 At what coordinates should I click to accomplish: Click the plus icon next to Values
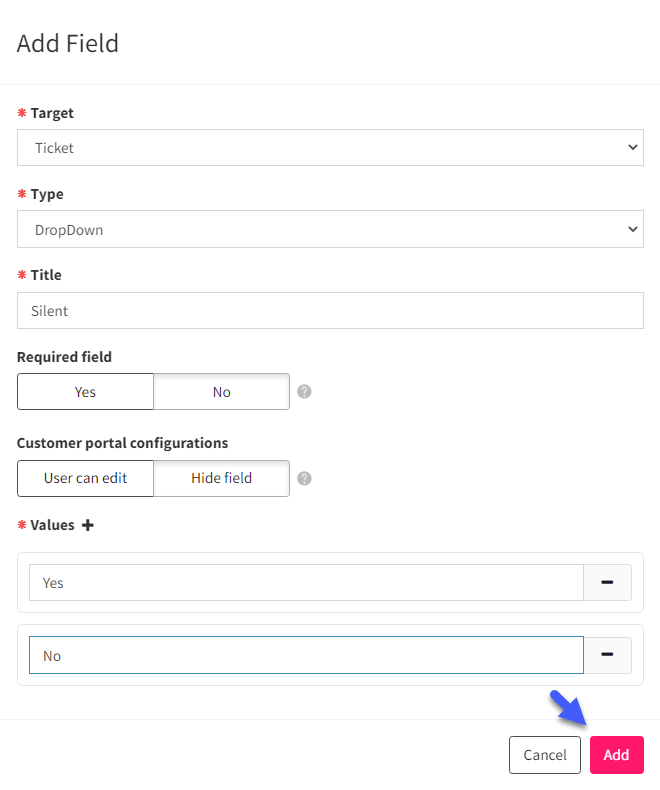(x=88, y=525)
